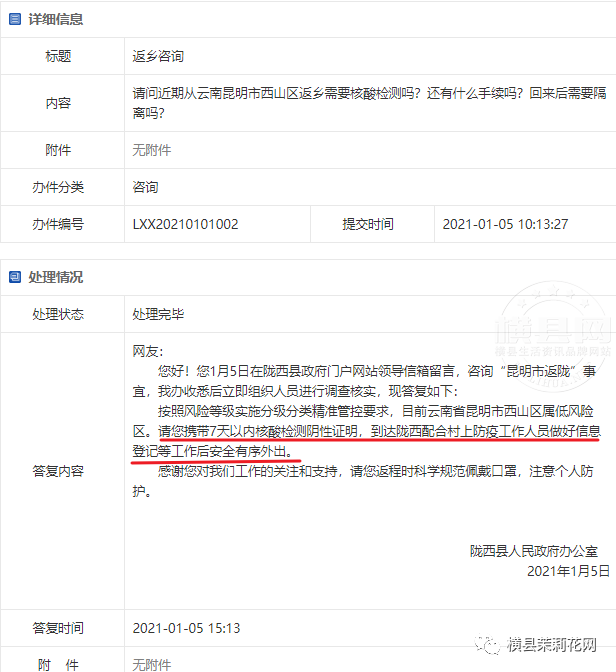
Task: Select the 处理情况 section heading
Action: pyautogui.click(x=56, y=277)
